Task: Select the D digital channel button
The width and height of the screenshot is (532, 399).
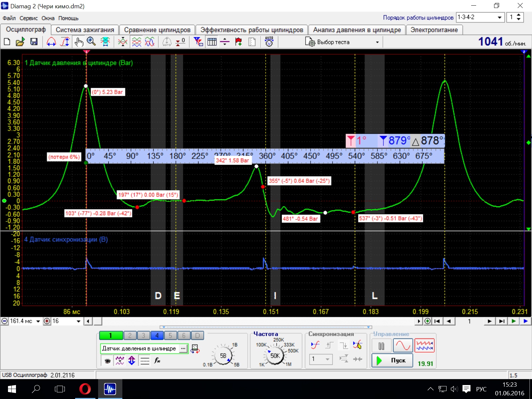Action: [197, 335]
